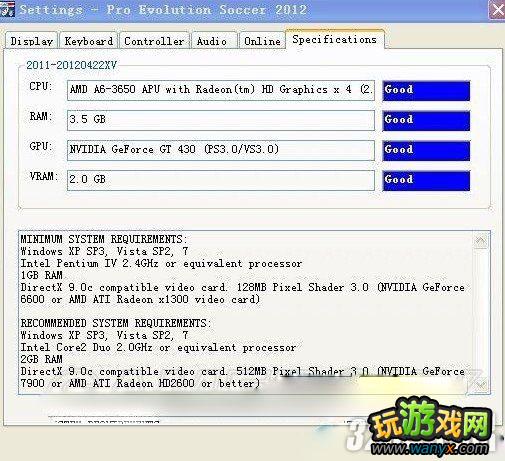Click the VRAM label
Image resolution: width=505 pixels, height=461 pixels.
coord(43,176)
